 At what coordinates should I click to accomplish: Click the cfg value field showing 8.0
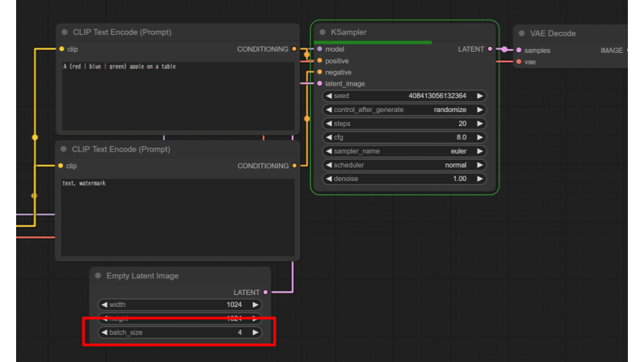[404, 137]
